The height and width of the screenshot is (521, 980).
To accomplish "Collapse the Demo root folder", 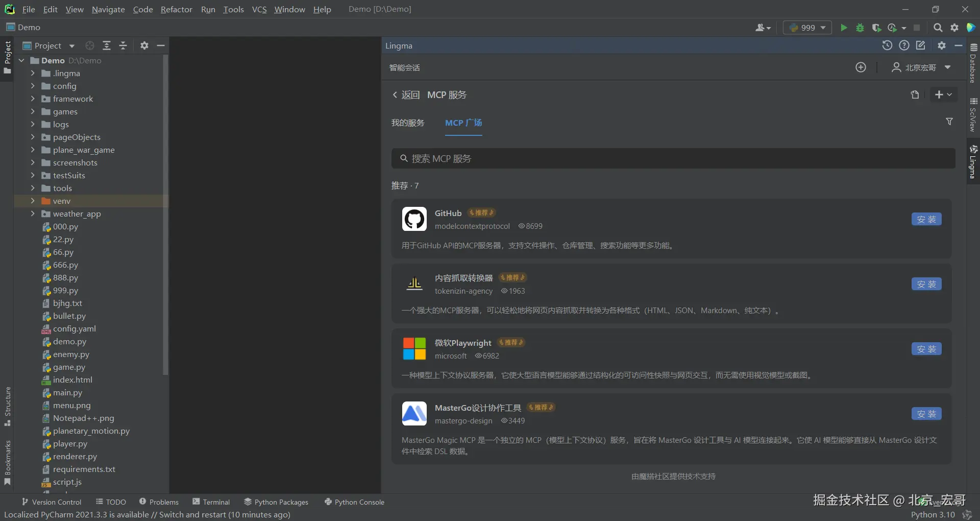I will click(21, 60).
